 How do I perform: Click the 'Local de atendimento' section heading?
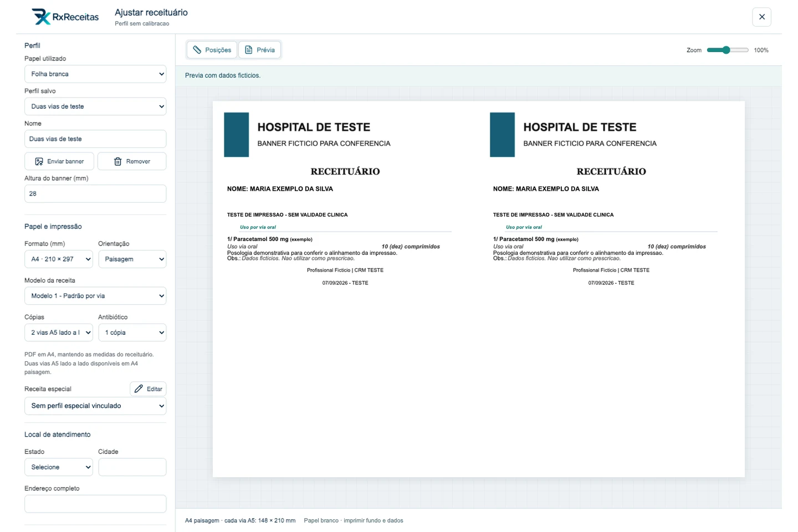(x=58, y=435)
